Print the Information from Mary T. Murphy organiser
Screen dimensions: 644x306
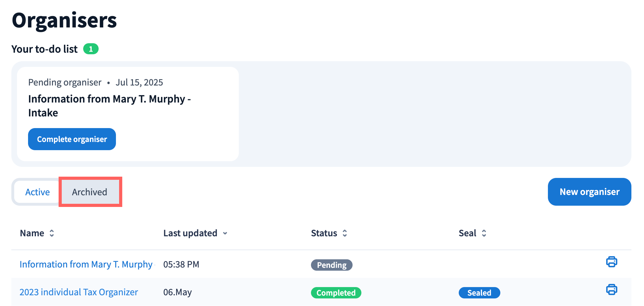tap(611, 262)
